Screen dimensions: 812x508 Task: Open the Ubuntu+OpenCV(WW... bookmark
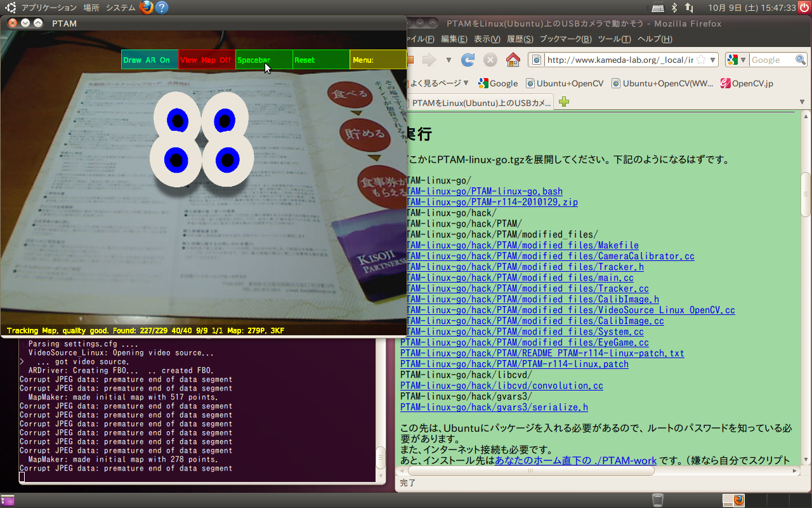coord(662,83)
